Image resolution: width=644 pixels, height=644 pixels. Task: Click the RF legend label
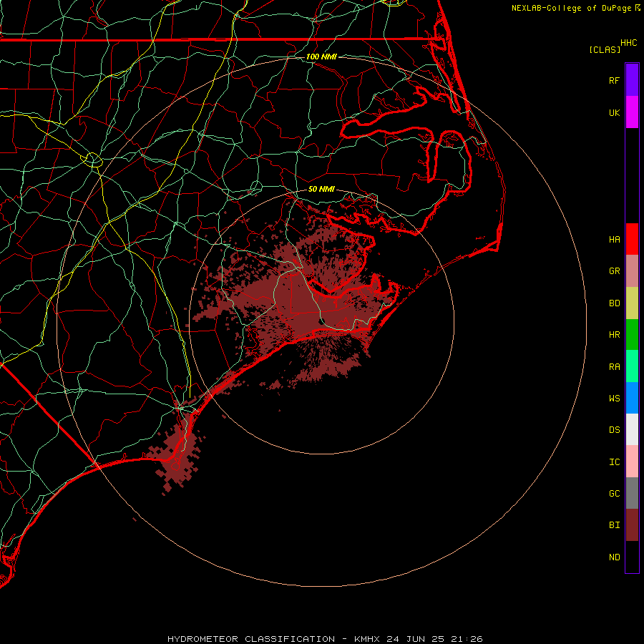pos(614,80)
